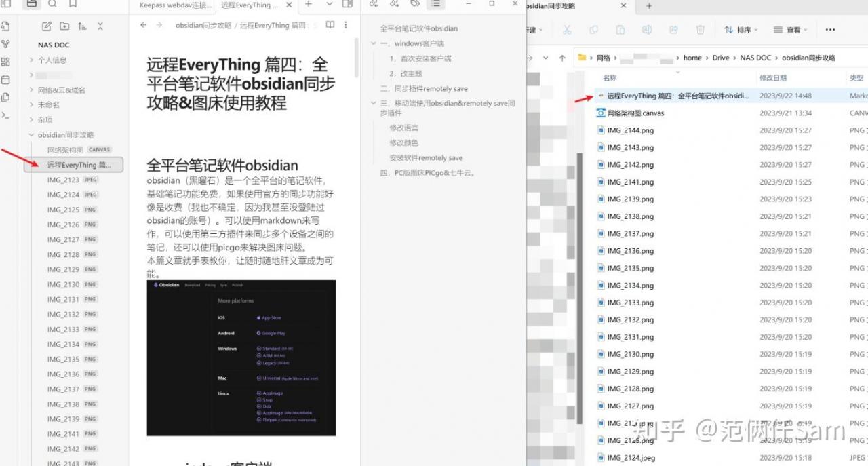Expand the 网络&云&域名 folder

click(x=31, y=90)
